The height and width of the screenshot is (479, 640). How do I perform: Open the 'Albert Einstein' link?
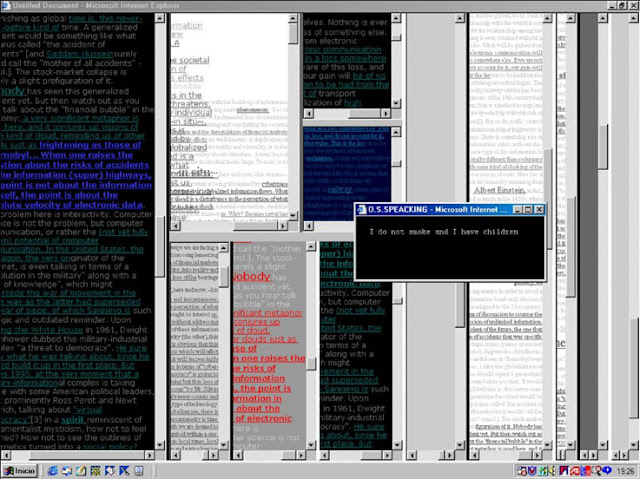click(x=499, y=190)
